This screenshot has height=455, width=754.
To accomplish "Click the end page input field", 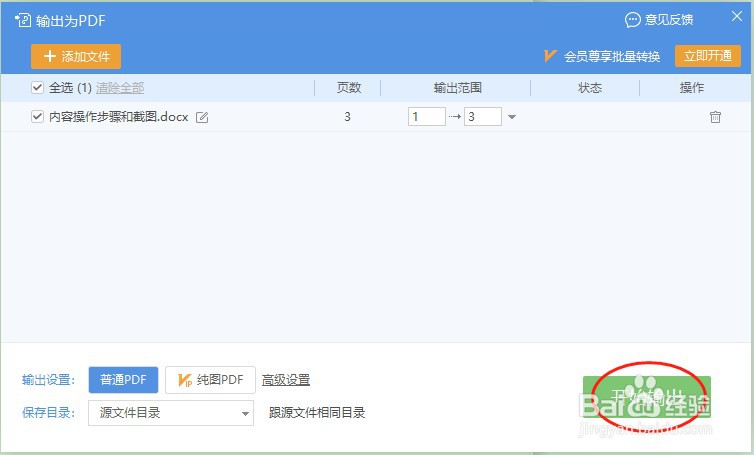I will (x=483, y=117).
